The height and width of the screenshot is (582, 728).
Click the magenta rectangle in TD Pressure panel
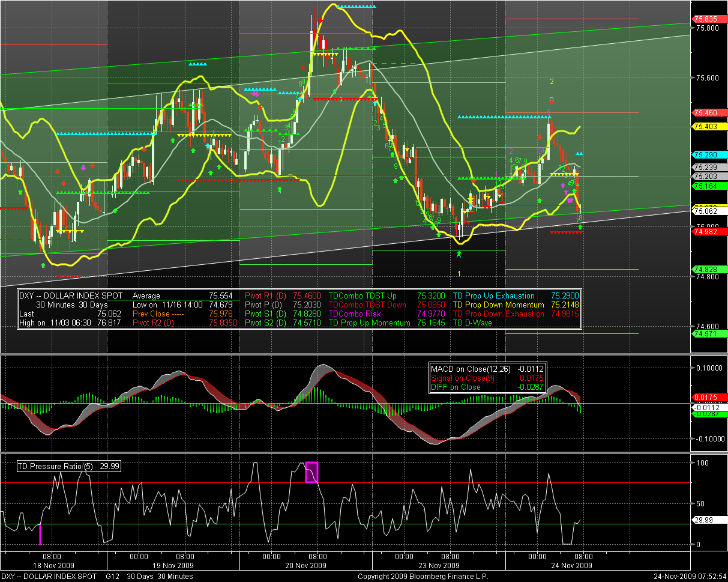[x=311, y=472]
